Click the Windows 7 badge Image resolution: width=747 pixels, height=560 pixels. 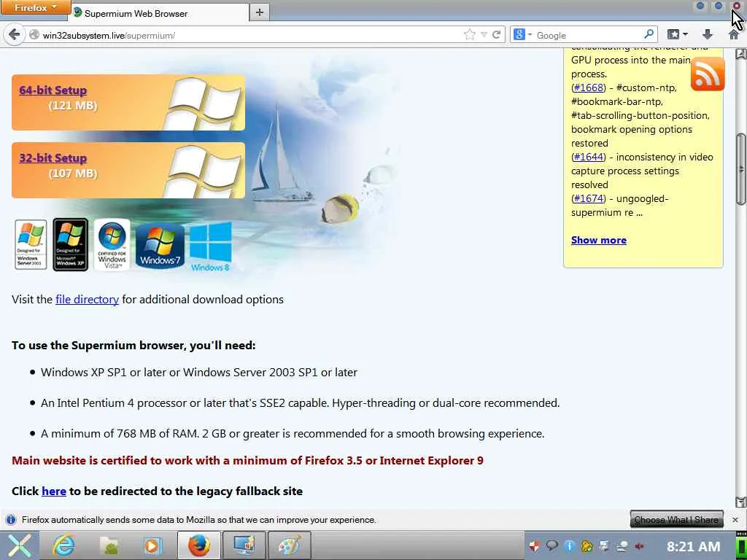click(160, 246)
